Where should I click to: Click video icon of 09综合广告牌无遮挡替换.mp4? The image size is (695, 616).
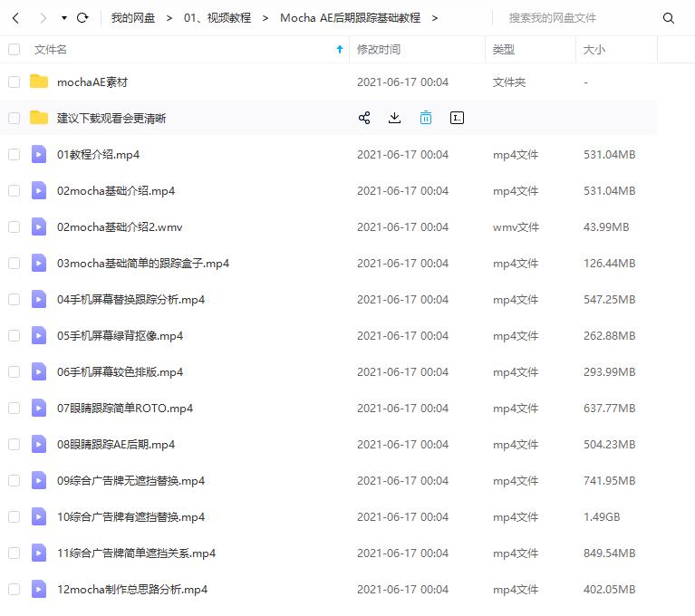coord(39,480)
